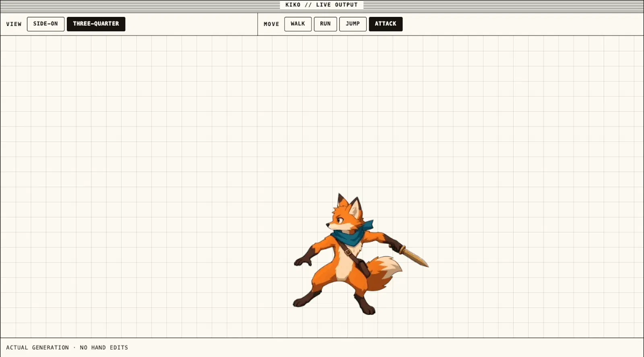Click the 'KIKO // LIVE OUTPUT' title
Image resolution: width=644 pixels, height=357 pixels.
point(322,5)
